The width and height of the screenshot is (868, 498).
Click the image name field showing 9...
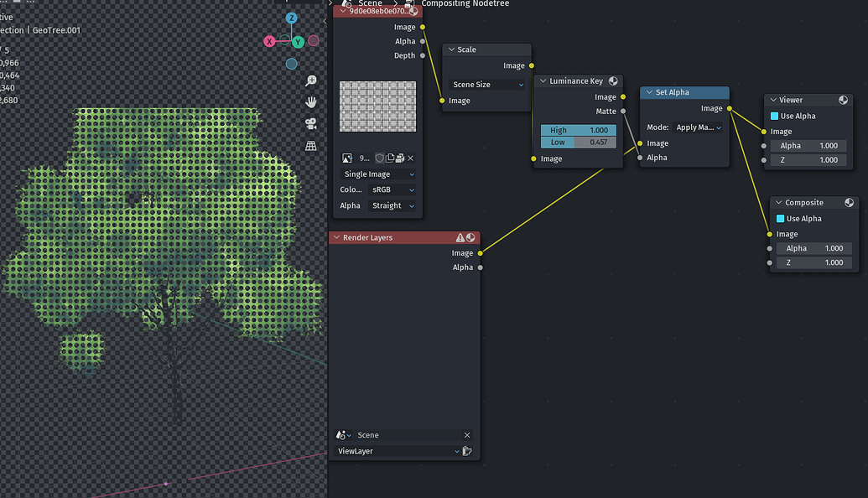click(x=364, y=158)
